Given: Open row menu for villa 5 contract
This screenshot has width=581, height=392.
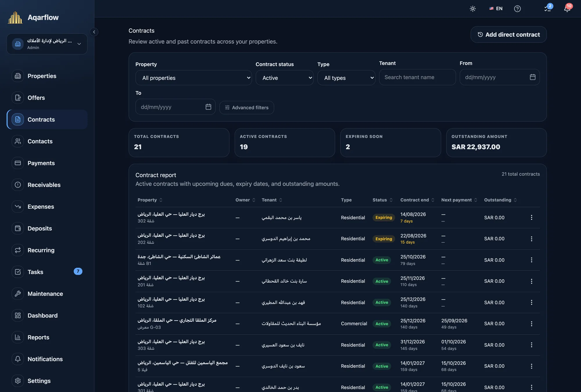Looking at the screenshot, I should pyautogui.click(x=532, y=366).
